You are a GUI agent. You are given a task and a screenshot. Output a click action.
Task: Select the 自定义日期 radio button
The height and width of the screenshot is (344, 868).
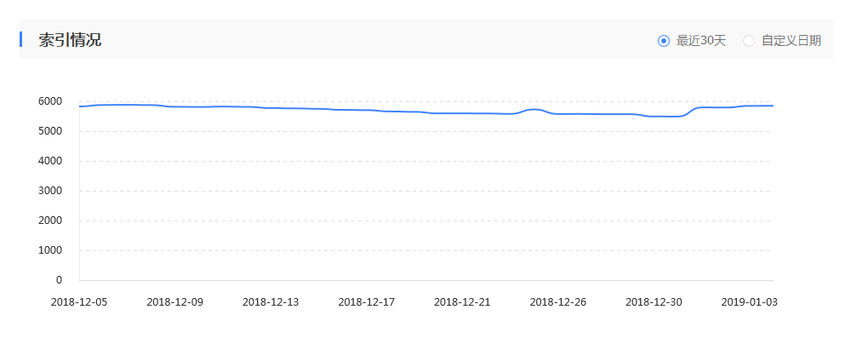click(749, 40)
